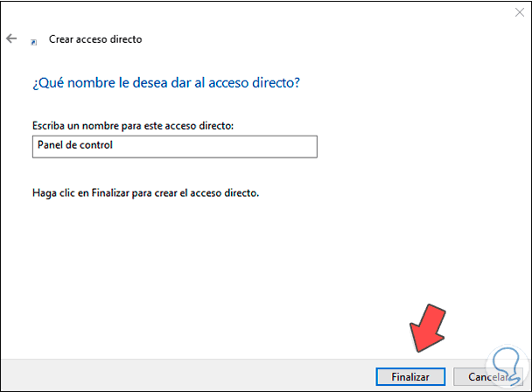Screen dimensions: 532x392
Task: Click the gray footer strip left of Finalizar
Action: point(175,376)
